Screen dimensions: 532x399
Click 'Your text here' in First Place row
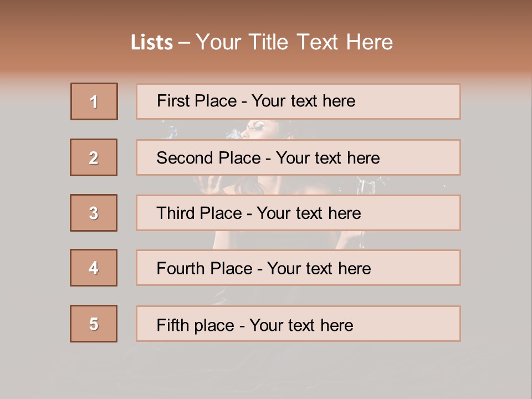tap(303, 101)
